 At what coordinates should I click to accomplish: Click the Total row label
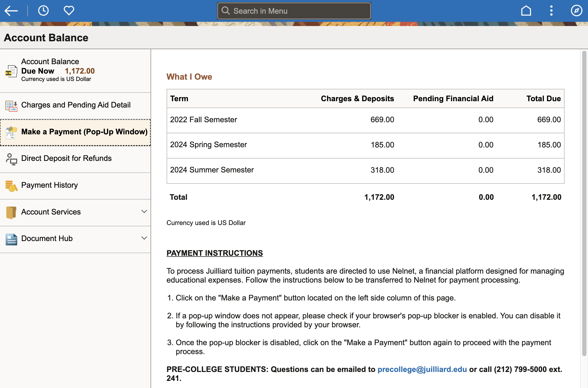point(178,197)
